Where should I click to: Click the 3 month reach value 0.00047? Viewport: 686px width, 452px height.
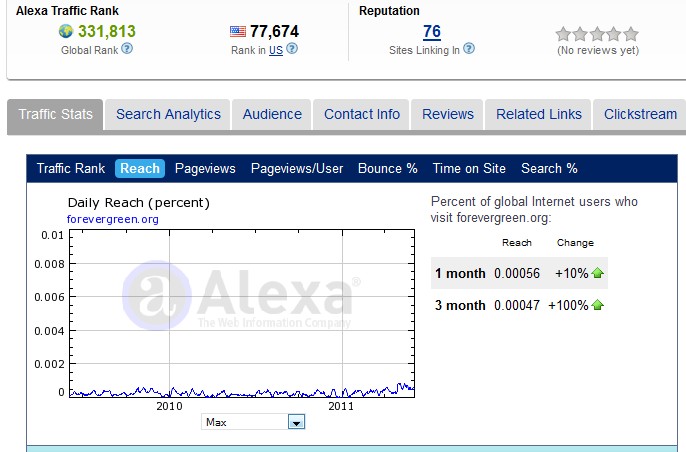[x=517, y=305]
